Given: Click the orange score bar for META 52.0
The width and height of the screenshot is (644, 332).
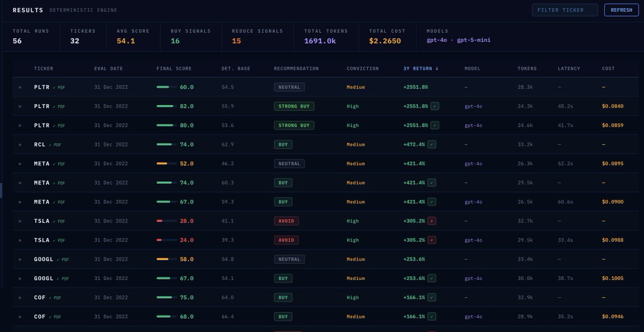Looking at the screenshot, I should pos(166,164).
